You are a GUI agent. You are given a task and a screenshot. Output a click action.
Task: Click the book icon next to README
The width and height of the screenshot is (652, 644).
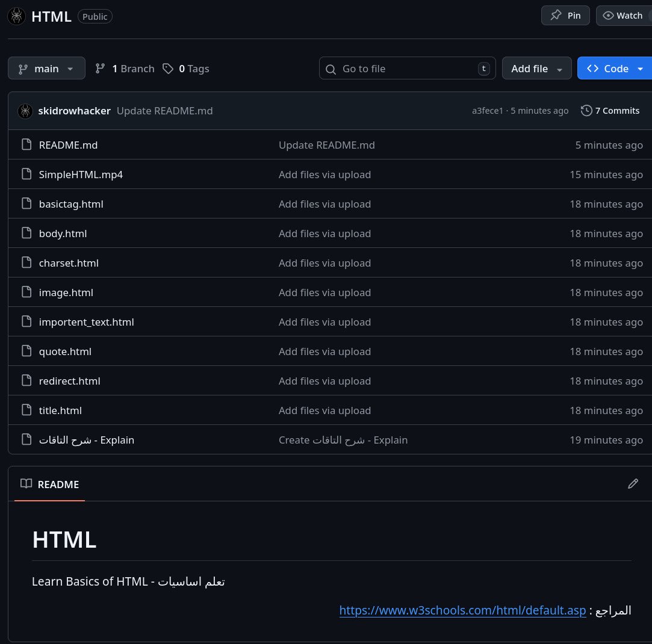click(x=26, y=483)
